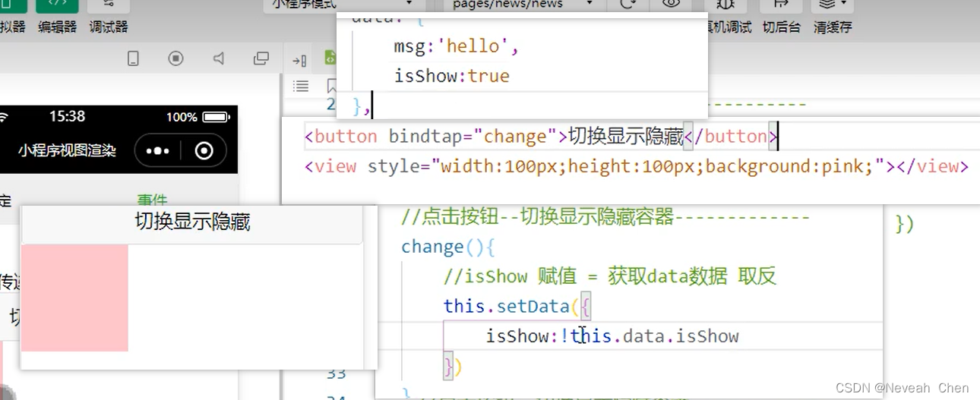Mute simulator sound with speaker icon
Screen dimensions: 980x400
pos(219,58)
